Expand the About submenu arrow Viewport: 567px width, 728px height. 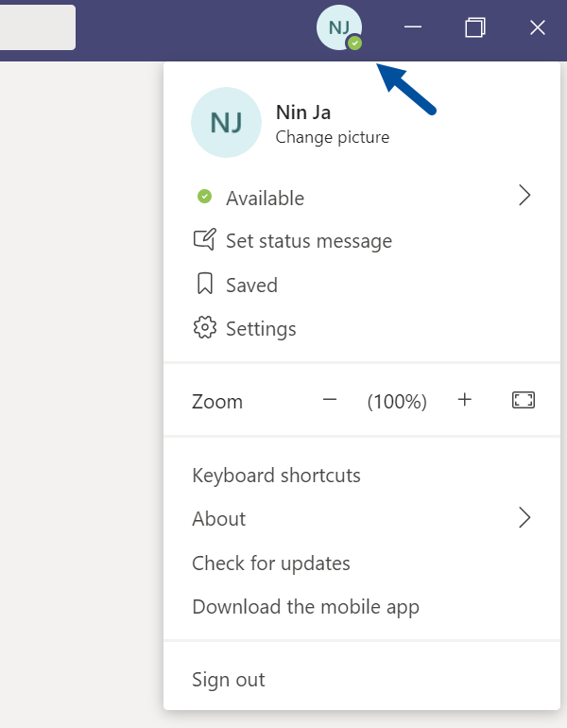tap(524, 518)
